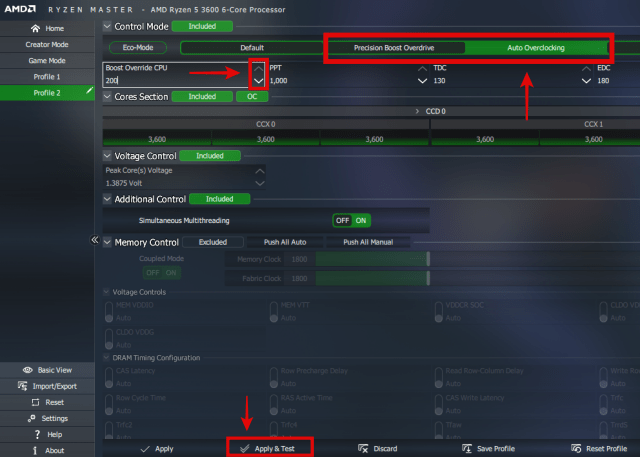Viewport: 640px width, 457px height.
Task: Click the Reset Profile icon
Action: coord(576,448)
